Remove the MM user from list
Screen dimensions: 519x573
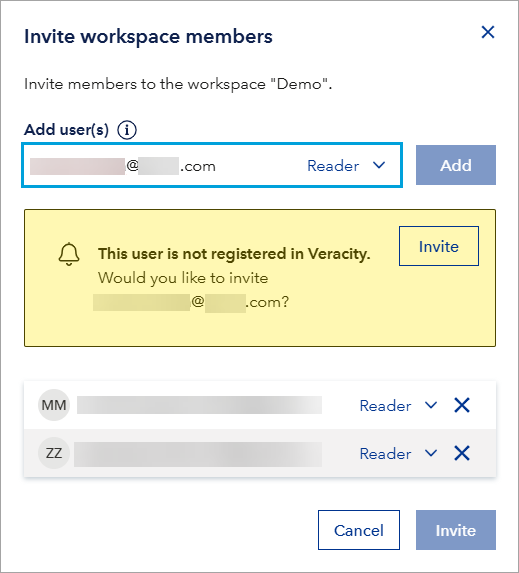(462, 405)
